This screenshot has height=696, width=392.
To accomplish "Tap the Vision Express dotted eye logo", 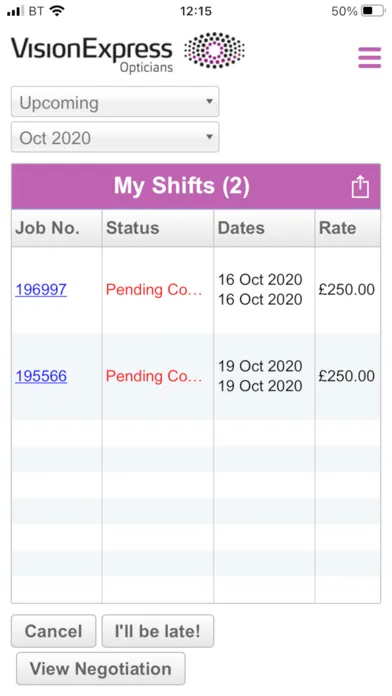I will 214,50.
